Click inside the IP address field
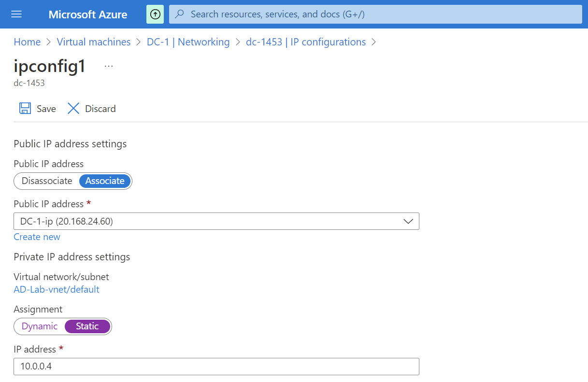The height and width of the screenshot is (382, 588). [215, 367]
